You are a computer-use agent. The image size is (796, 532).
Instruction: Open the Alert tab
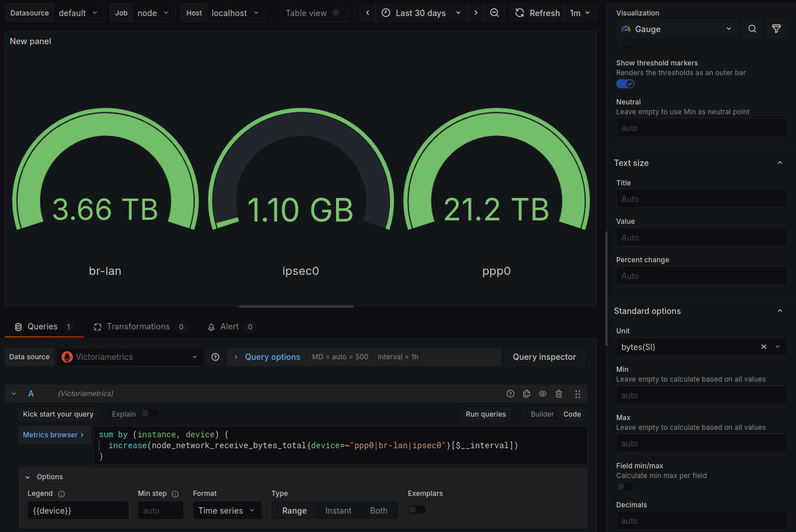pyautogui.click(x=230, y=327)
